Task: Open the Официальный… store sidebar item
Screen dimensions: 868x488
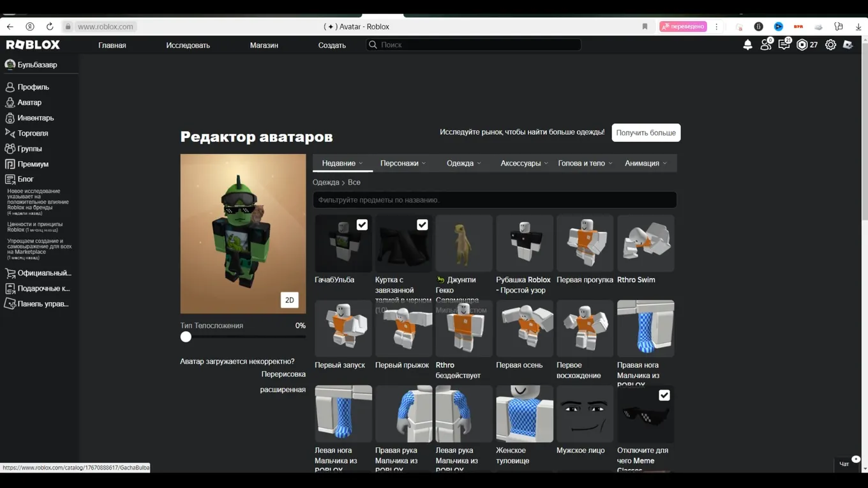Action: pos(39,273)
